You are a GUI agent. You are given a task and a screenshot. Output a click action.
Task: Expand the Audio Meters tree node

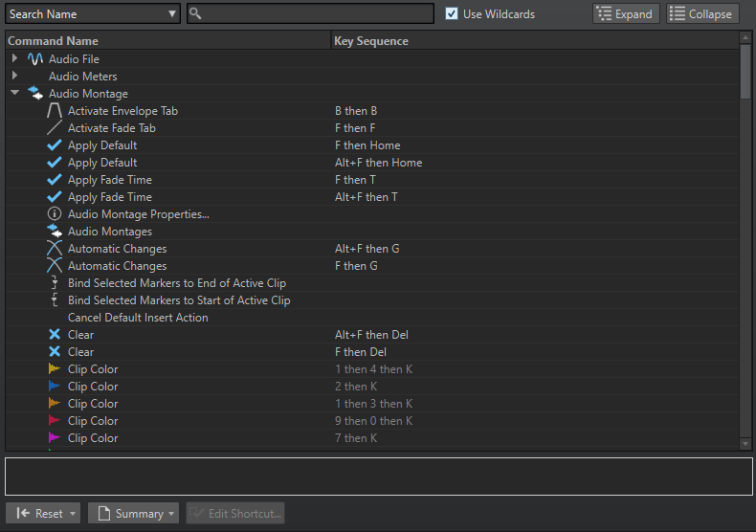click(14, 77)
